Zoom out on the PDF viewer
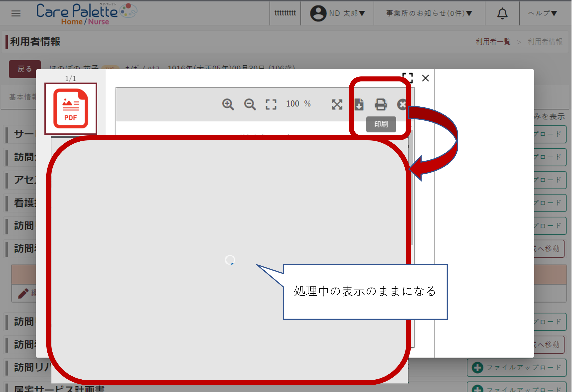 point(250,104)
